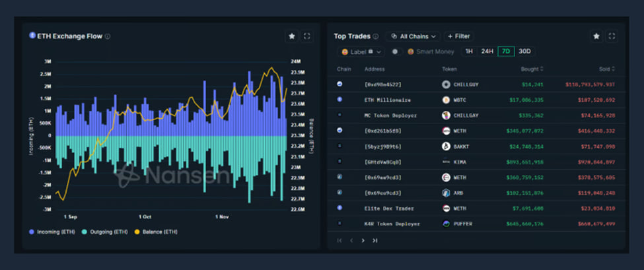Select the 24H timeframe tab

coord(487,51)
